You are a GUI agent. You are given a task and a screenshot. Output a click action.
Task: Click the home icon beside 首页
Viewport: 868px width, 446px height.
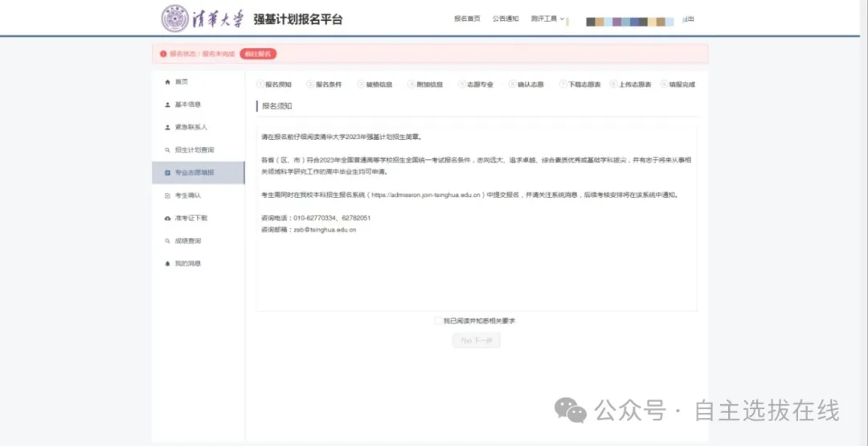click(x=167, y=82)
